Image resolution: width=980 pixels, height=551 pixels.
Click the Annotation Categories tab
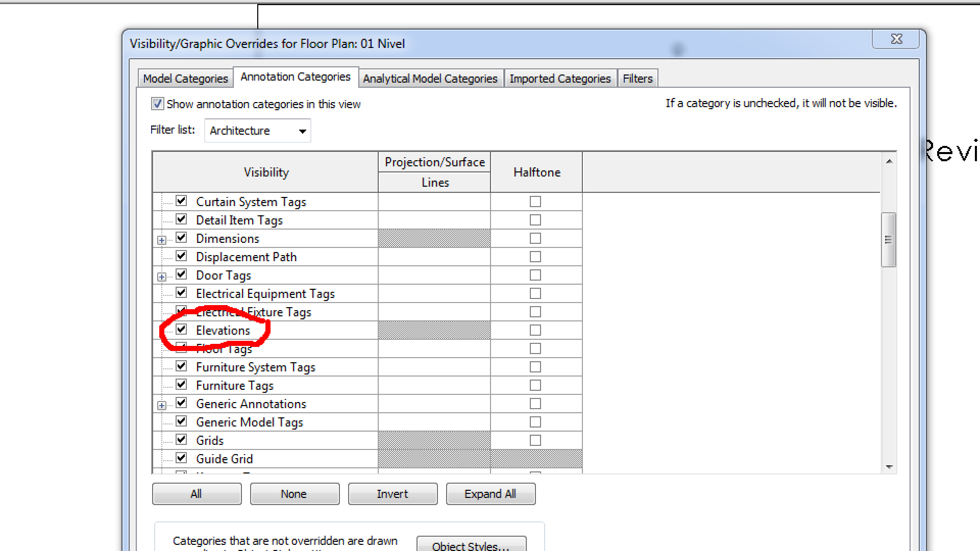[x=296, y=79]
